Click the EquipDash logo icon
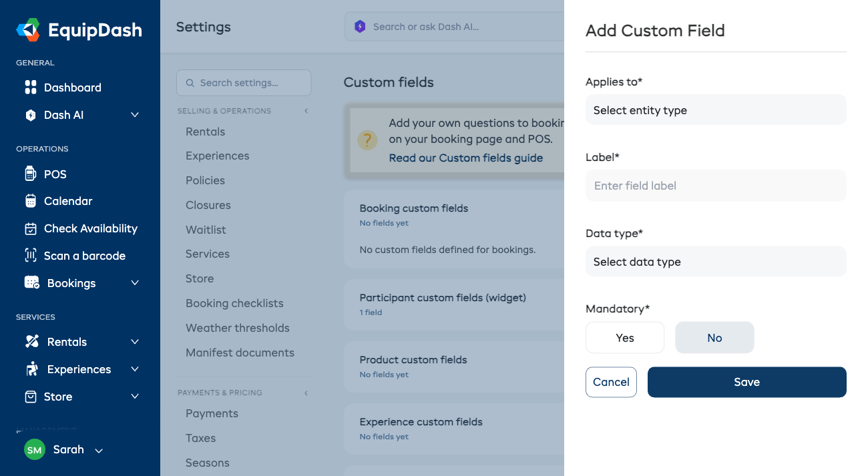868x476 pixels. tap(29, 30)
